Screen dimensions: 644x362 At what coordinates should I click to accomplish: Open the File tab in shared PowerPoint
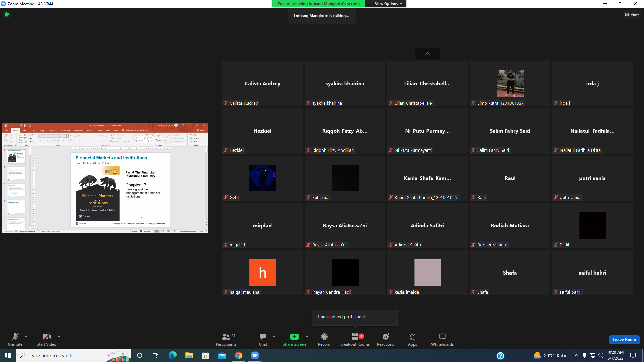click(x=6, y=130)
